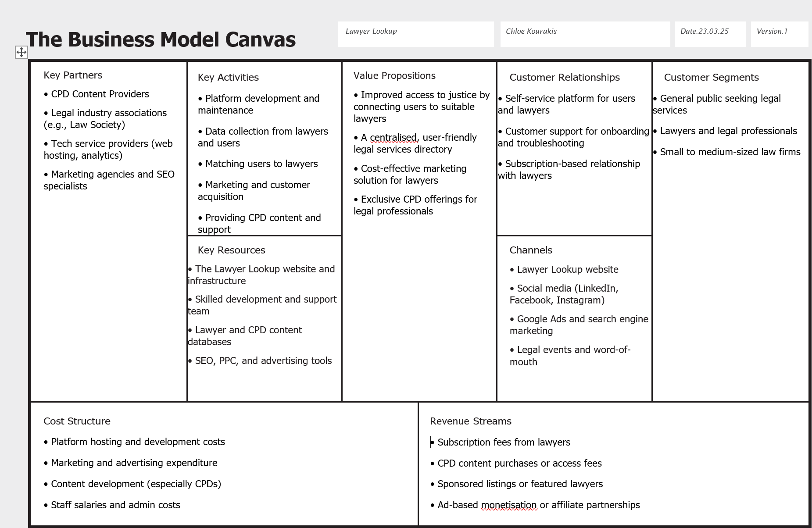Click 'Social media (LinkedIn, Facebook, Instagram)'
The height and width of the screenshot is (528, 812).
pyautogui.click(x=564, y=294)
